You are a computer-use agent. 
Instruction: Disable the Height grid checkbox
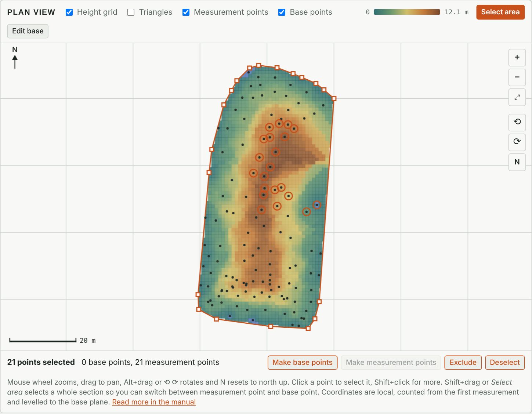click(69, 12)
